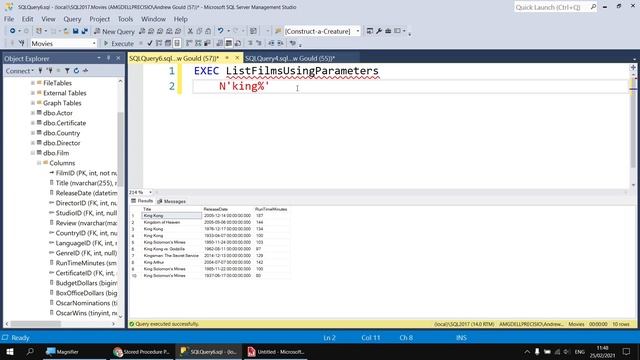Click the ReleaseDate column header in results
Screen dimensions: 640x360
[x=216, y=209]
